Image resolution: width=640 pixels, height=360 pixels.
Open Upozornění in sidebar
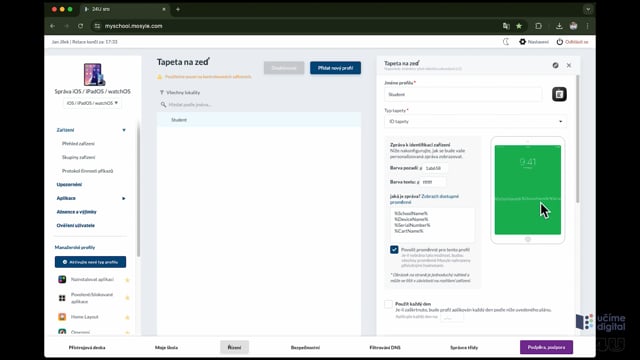point(69,184)
